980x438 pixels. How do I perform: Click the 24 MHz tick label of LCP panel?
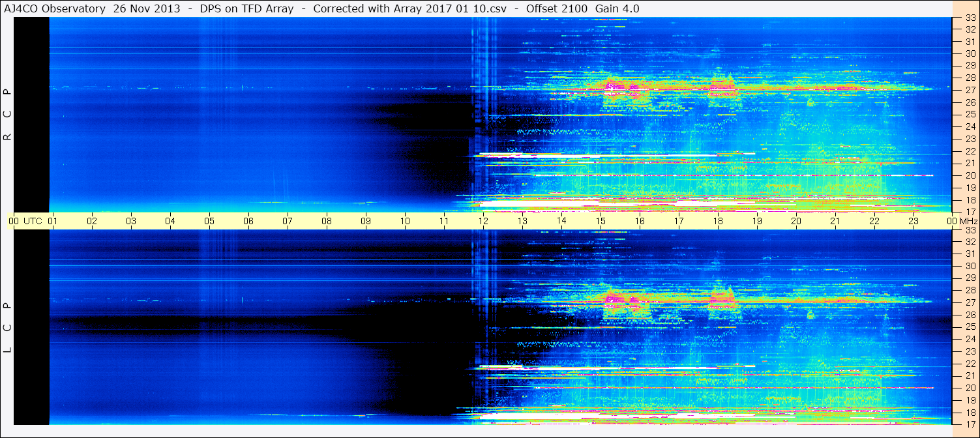(970, 339)
